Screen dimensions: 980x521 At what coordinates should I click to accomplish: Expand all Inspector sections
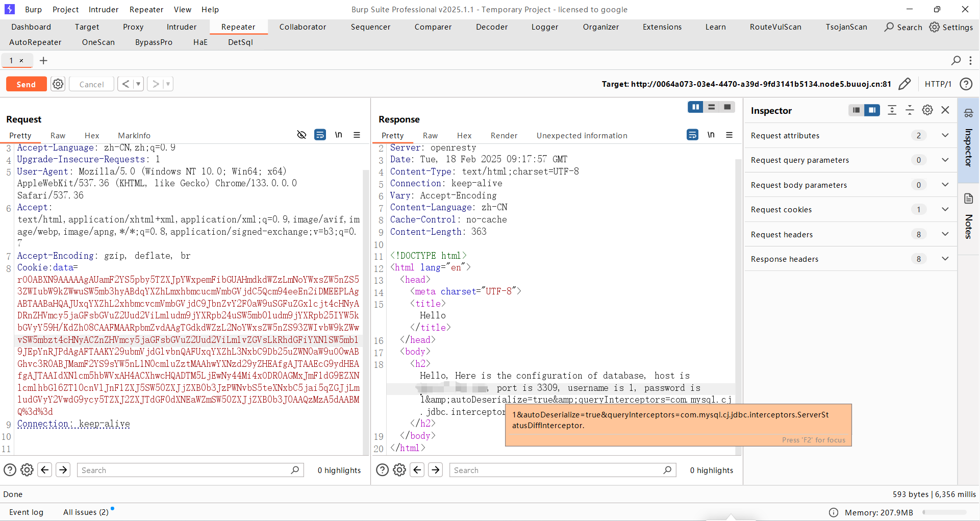[x=892, y=110]
